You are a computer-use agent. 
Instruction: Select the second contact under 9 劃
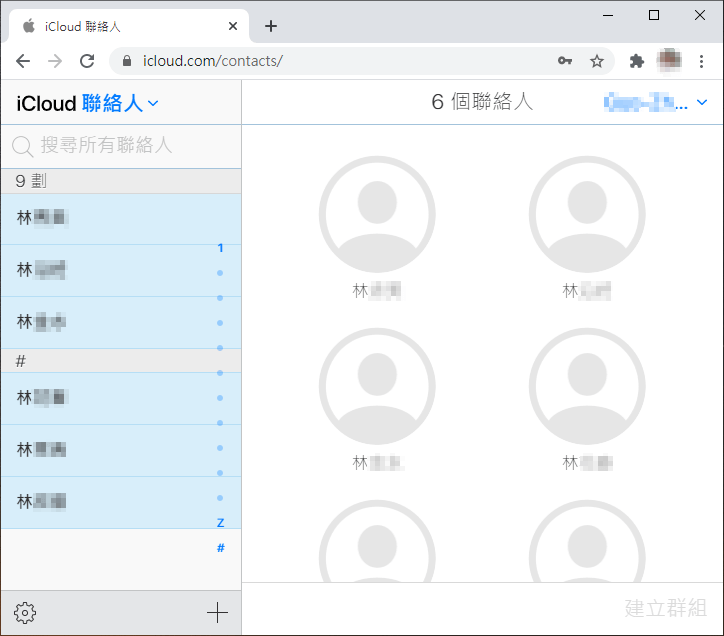point(121,271)
